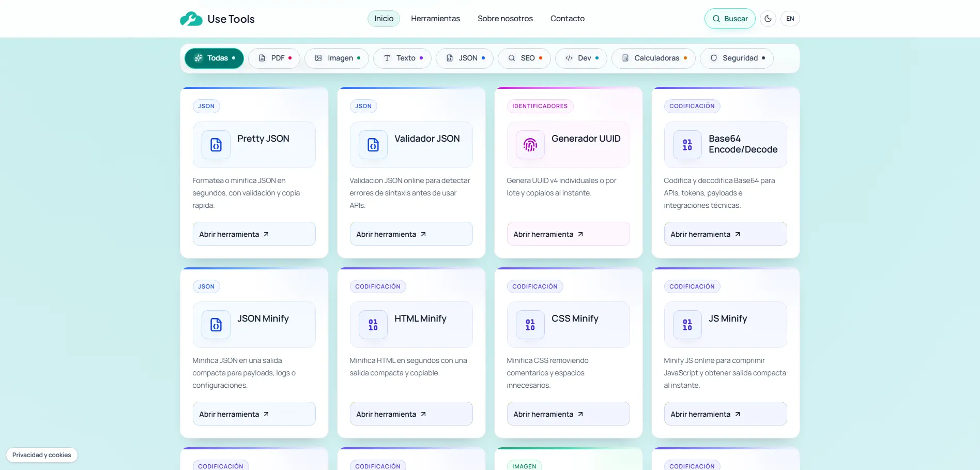Click the HTML Minify binary code icon
This screenshot has width=980, height=470.
pos(372,325)
